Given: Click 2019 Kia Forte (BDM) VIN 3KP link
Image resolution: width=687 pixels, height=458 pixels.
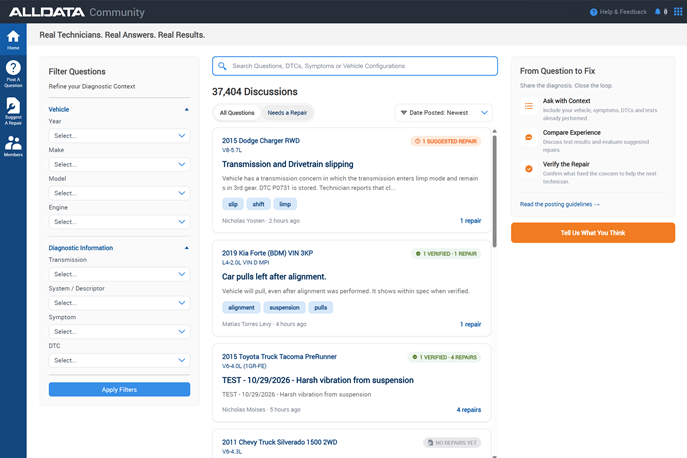Looking at the screenshot, I should pos(267,253).
